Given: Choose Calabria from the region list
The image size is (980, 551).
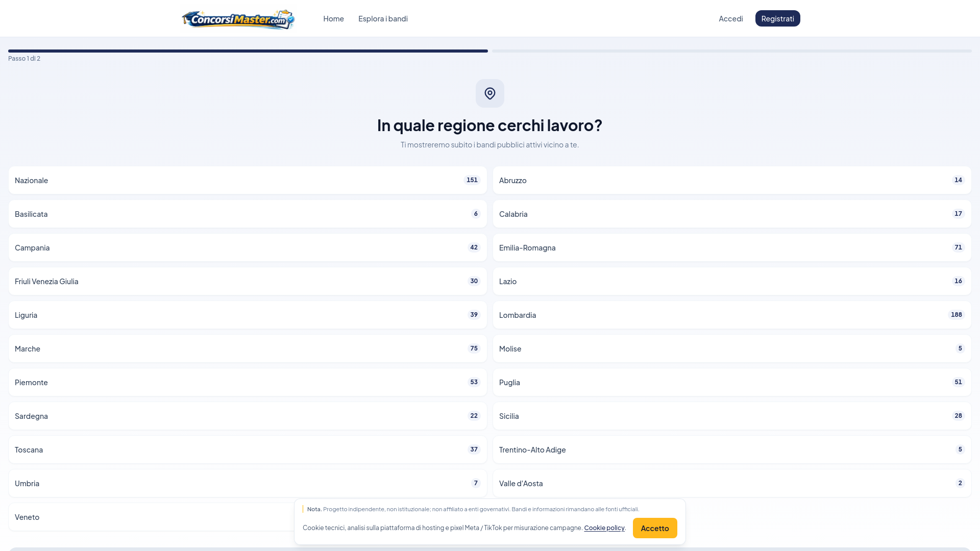Looking at the screenshot, I should click(732, 214).
